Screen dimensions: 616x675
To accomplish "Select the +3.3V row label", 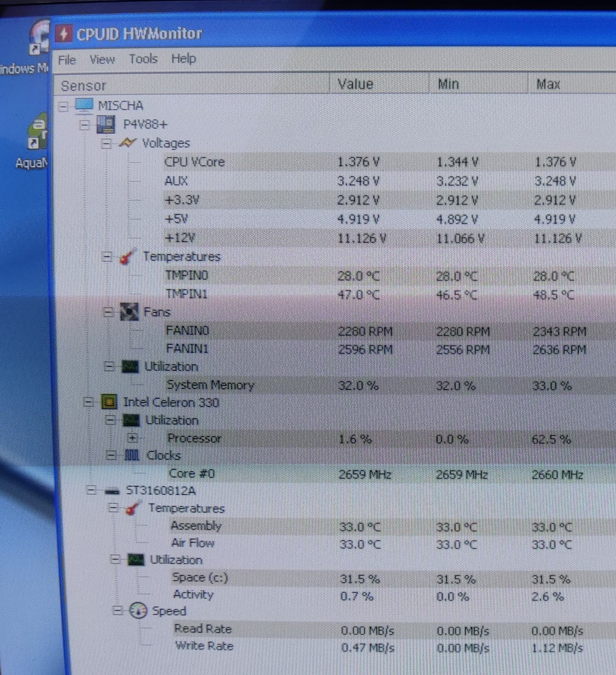I will tap(182, 200).
